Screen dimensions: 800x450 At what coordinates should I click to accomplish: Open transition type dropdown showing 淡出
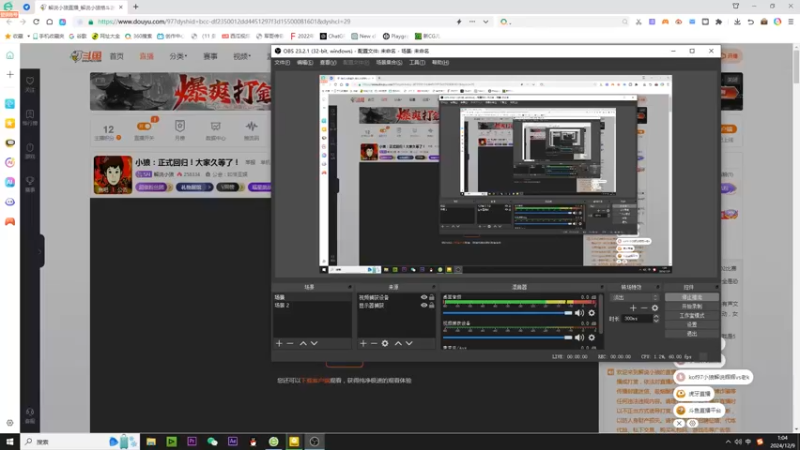coord(635,297)
